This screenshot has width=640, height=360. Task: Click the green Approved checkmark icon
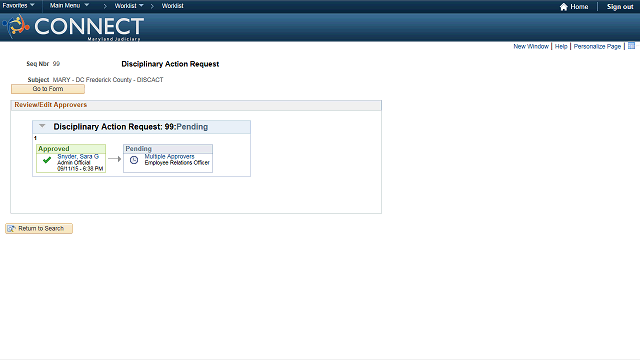tap(47, 160)
